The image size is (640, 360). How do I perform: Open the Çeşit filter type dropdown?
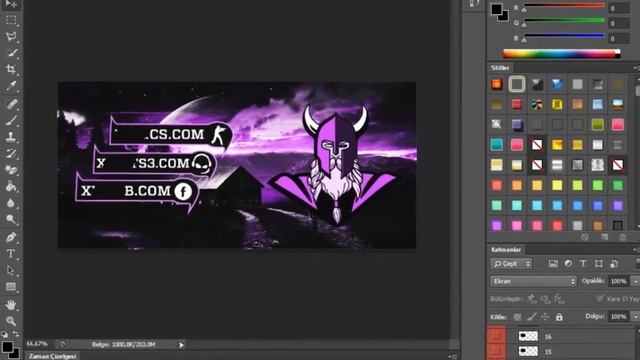pyautogui.click(x=511, y=264)
